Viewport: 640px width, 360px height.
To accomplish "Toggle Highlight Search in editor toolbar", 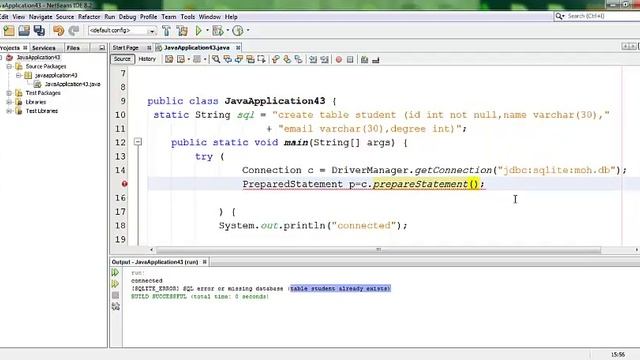I will pyautogui.click(x=250, y=60).
